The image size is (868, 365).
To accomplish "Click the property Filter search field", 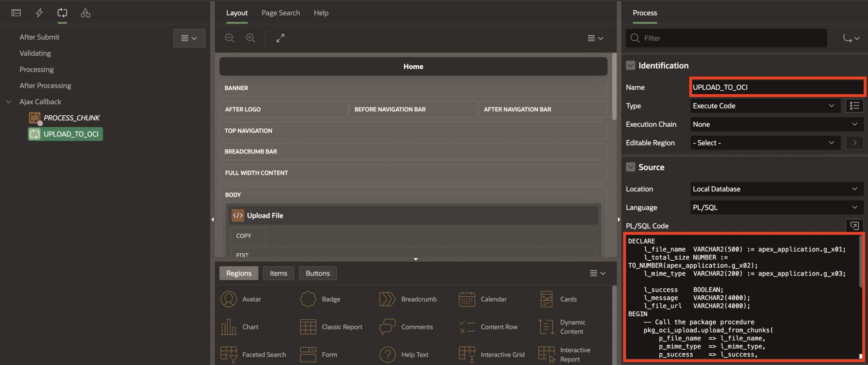I will coord(726,38).
